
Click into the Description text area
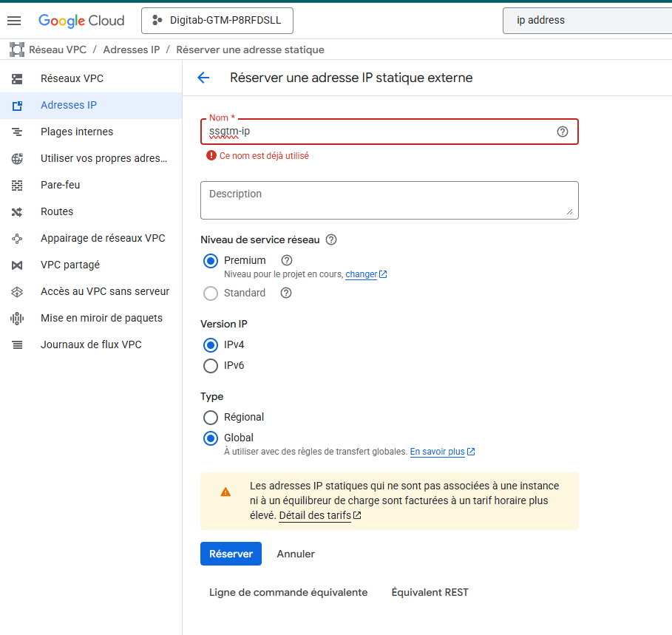coord(389,200)
